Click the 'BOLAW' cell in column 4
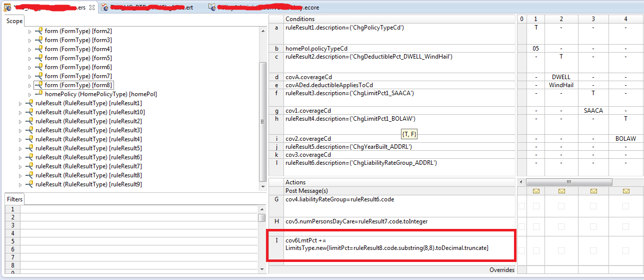This screenshot has width=644, height=280. [626, 139]
